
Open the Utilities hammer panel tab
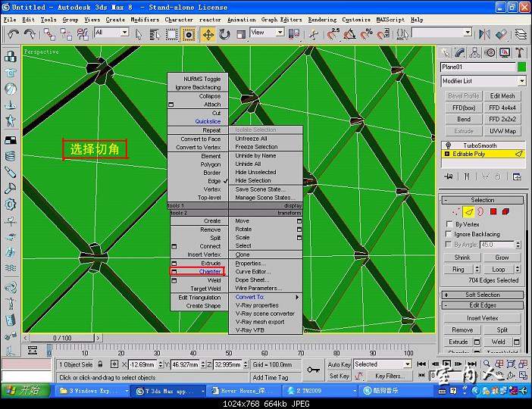point(519,52)
